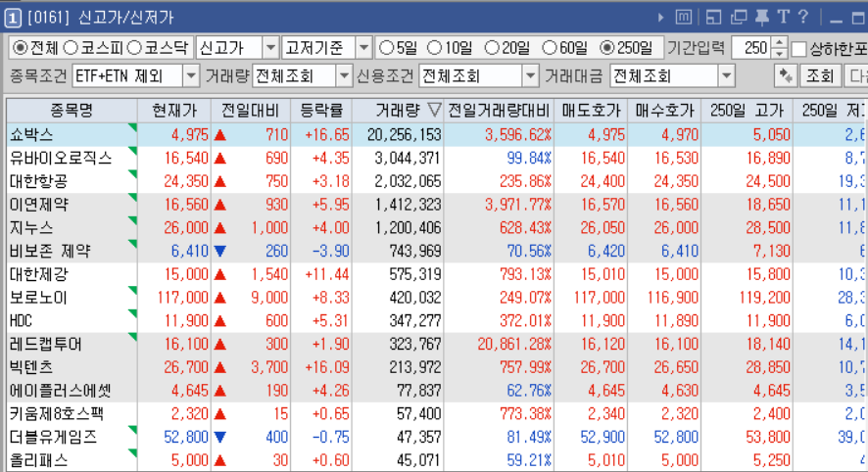The width and height of the screenshot is (868, 472).
Task: Click the 전일대비 column header
Action: 251,110
